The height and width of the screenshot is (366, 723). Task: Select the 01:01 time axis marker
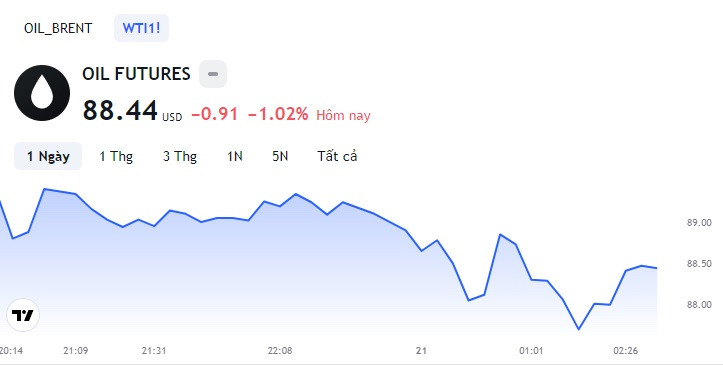(531, 351)
